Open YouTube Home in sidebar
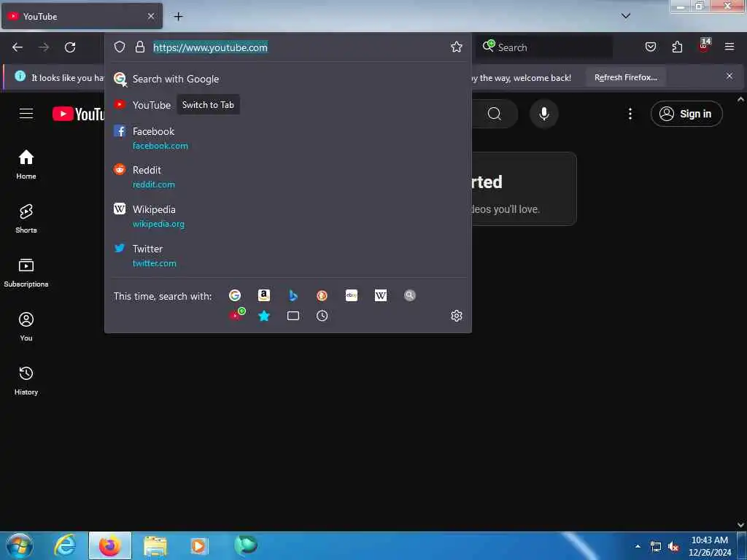Image resolution: width=747 pixels, height=560 pixels. [x=26, y=164]
